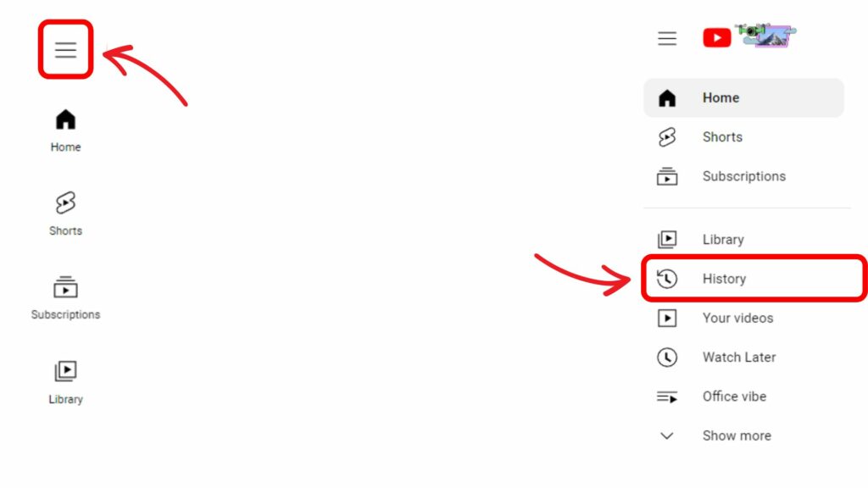
Task: Select the Home icon in the left sidebar
Action: click(x=65, y=119)
